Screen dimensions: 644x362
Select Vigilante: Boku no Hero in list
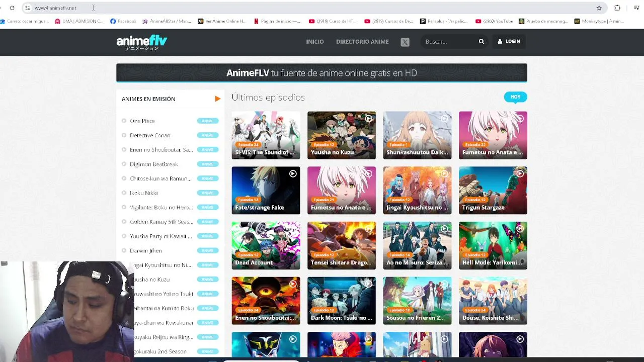[x=161, y=208]
